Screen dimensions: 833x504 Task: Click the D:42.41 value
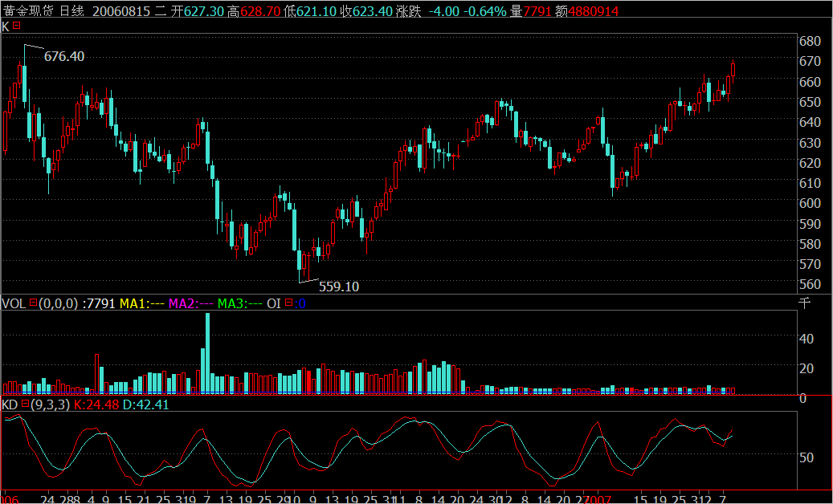[146, 404]
